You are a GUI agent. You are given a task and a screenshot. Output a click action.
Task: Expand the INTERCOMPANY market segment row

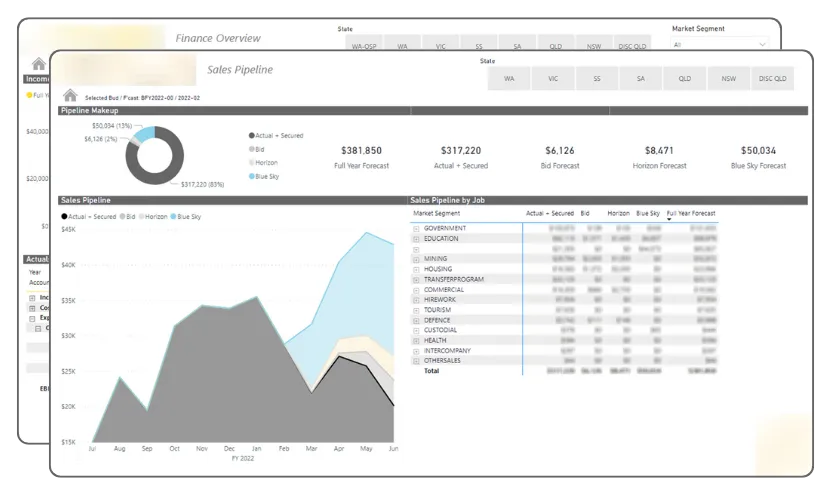tap(417, 351)
